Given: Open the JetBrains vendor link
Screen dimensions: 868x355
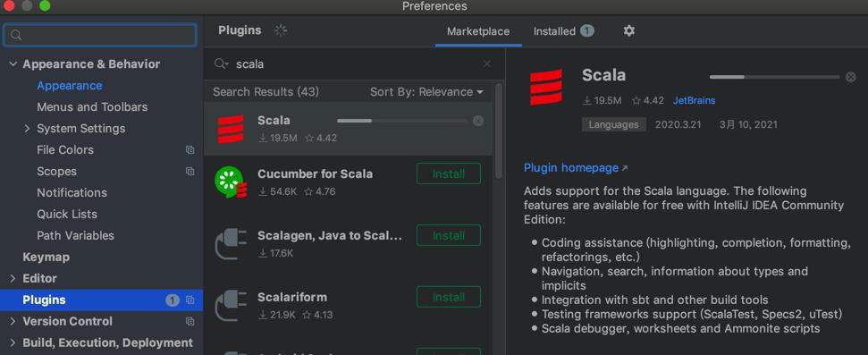Looking at the screenshot, I should (x=695, y=101).
